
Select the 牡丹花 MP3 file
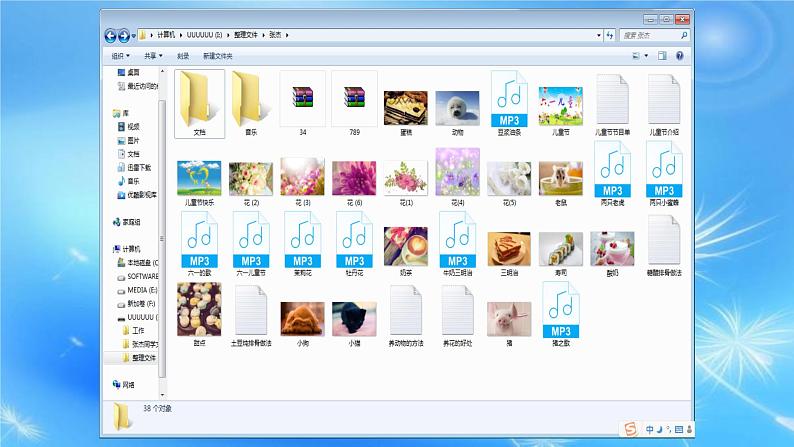[354, 245]
